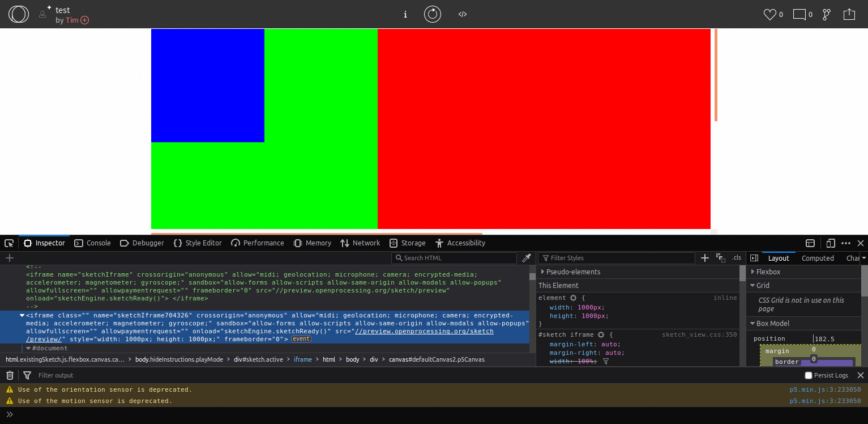Image resolution: width=868 pixels, height=424 pixels.
Task: Switch to the Computed sidebar tab
Action: [x=818, y=258]
